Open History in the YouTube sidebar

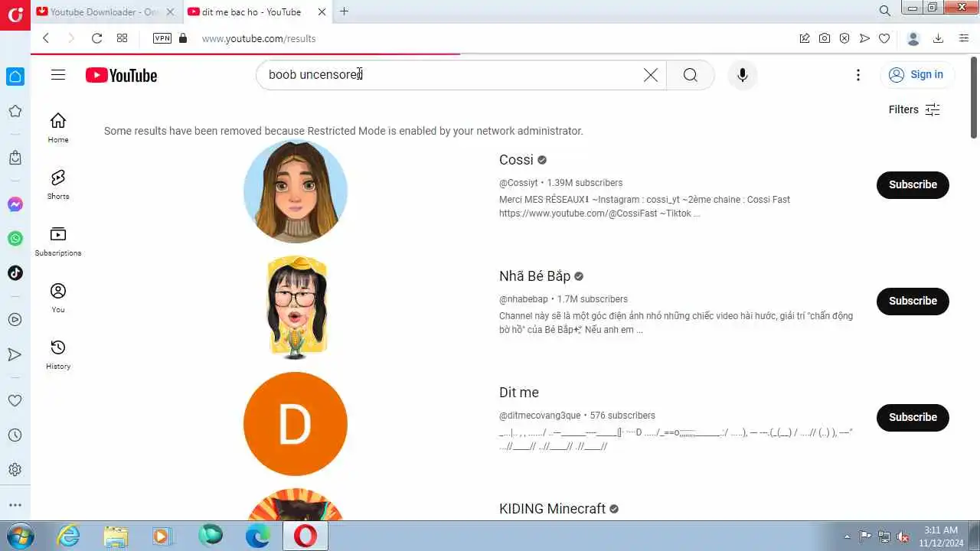58,354
